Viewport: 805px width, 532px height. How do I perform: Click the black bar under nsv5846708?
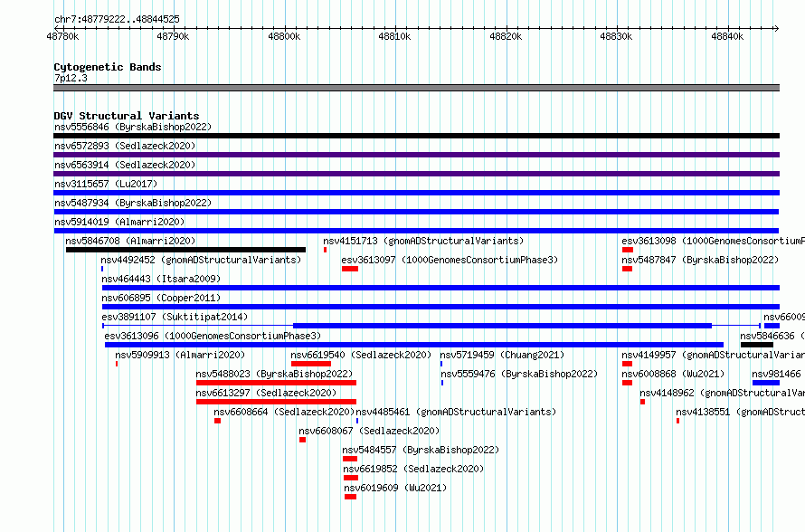[x=185, y=250]
